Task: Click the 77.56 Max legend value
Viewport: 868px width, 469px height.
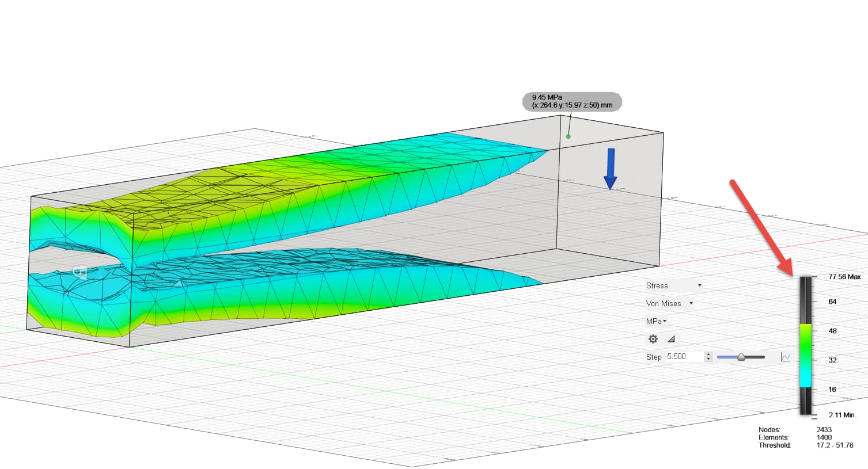Action: [845, 277]
